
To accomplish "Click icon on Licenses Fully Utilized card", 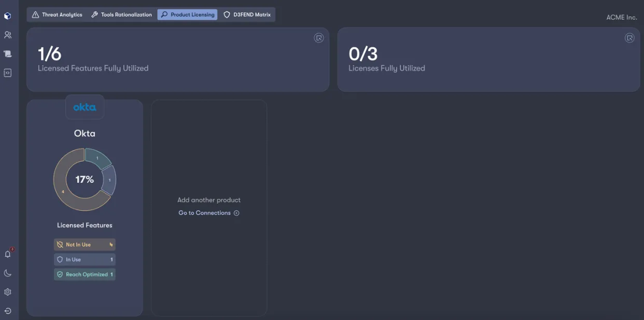I will (x=629, y=38).
